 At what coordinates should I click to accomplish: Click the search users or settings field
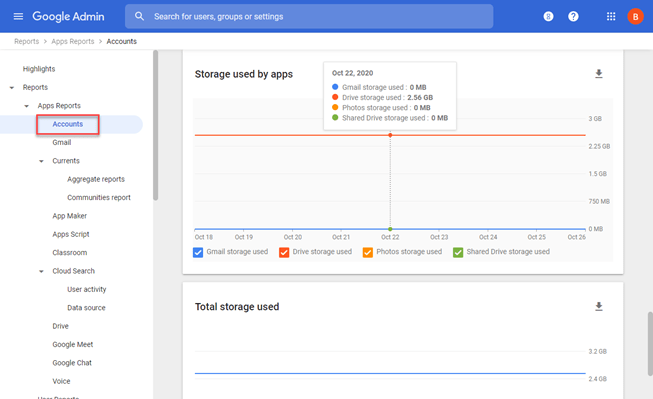pos(309,16)
